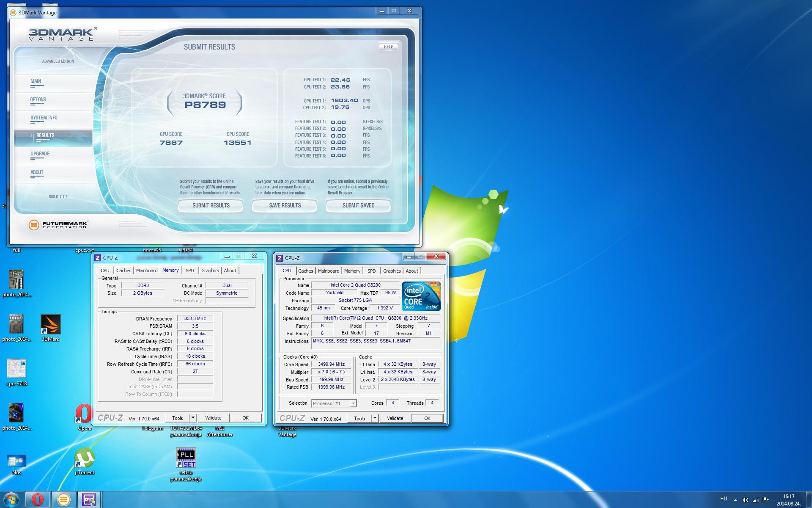
Task: Select CPU tab in CPU-Z Memory window
Action: click(105, 271)
